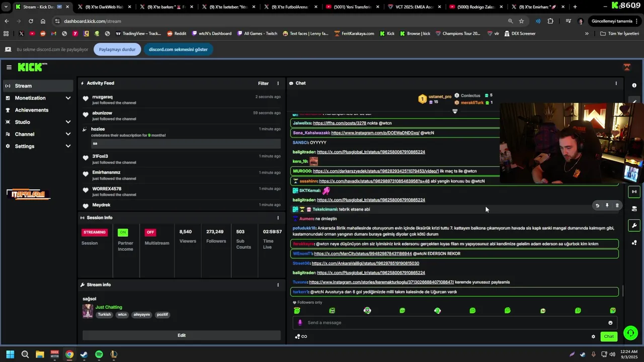
Task: Click the microphone icon in message box
Action: point(300,323)
